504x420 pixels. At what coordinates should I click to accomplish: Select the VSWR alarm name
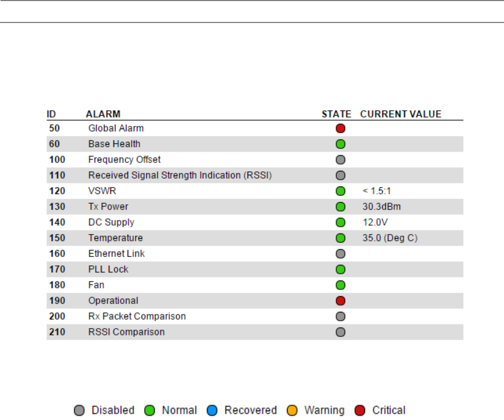[x=102, y=191]
